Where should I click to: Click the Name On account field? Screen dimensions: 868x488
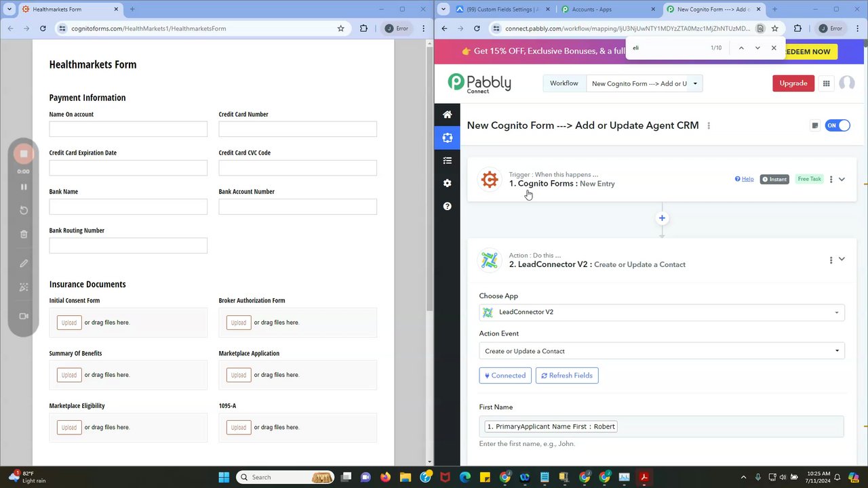click(128, 129)
